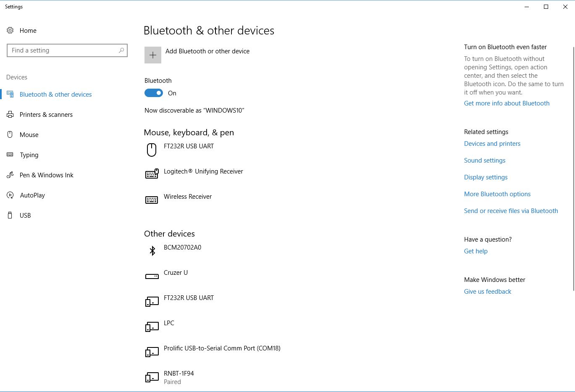This screenshot has width=575, height=392.
Task: Toggle Bluetooth off
Action: tap(154, 93)
